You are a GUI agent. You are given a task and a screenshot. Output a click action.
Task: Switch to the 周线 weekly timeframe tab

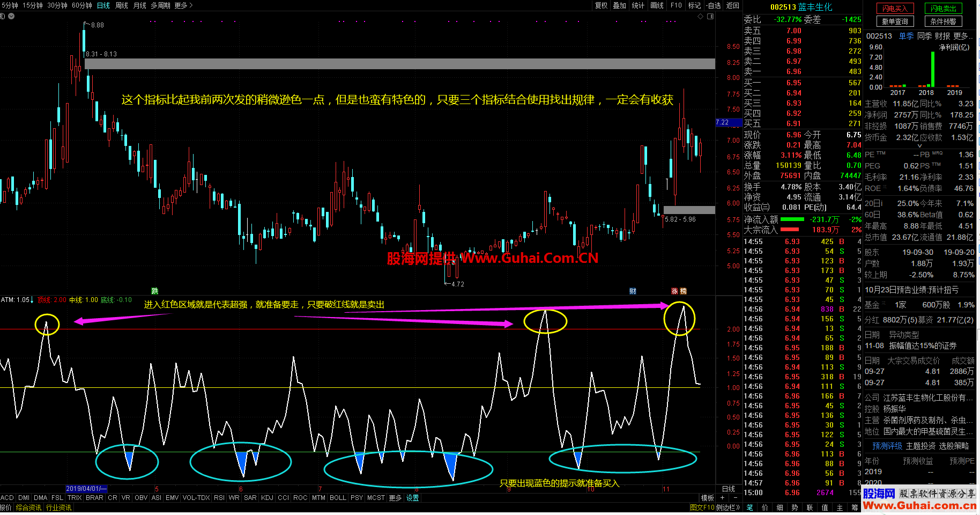(x=122, y=5)
